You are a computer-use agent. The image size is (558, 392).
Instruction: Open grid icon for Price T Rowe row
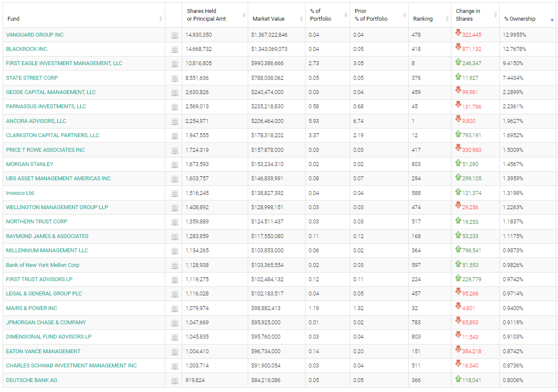[175, 151]
